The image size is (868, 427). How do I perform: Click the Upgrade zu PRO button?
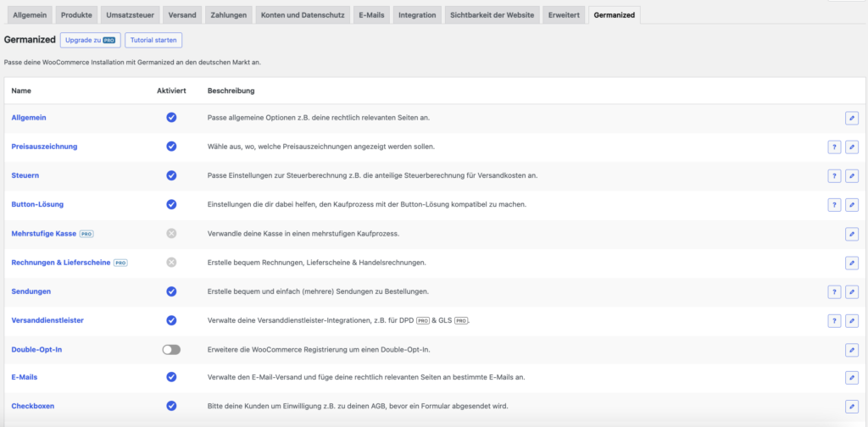click(x=90, y=41)
